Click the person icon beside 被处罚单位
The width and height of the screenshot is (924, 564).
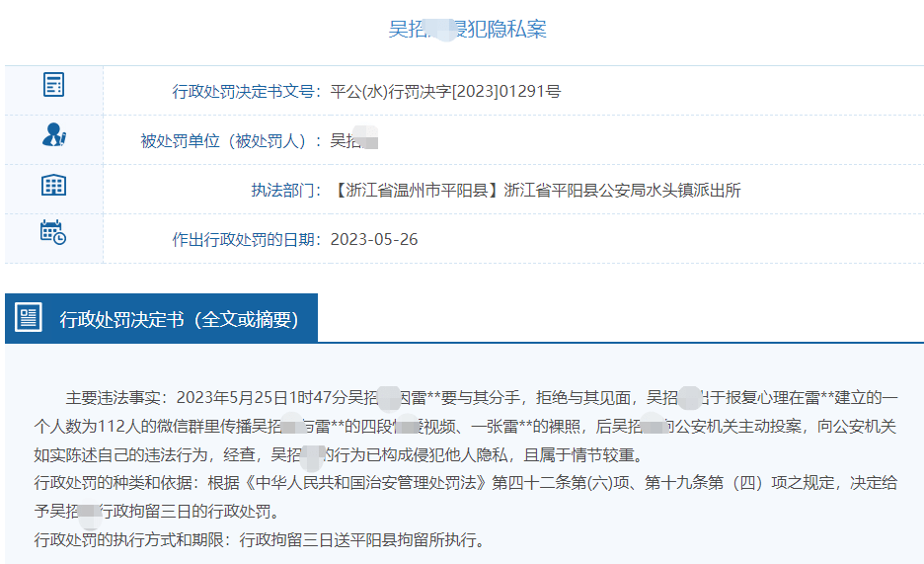[x=53, y=135]
